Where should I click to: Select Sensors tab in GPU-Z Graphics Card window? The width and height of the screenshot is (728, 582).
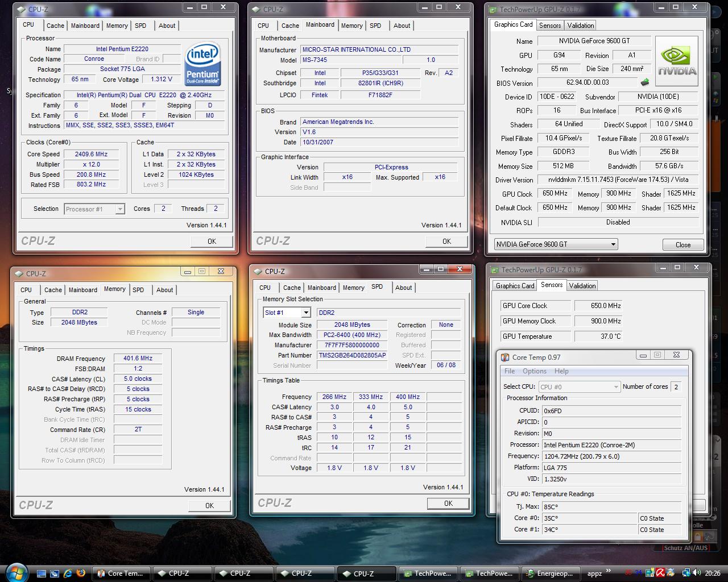pyautogui.click(x=550, y=26)
